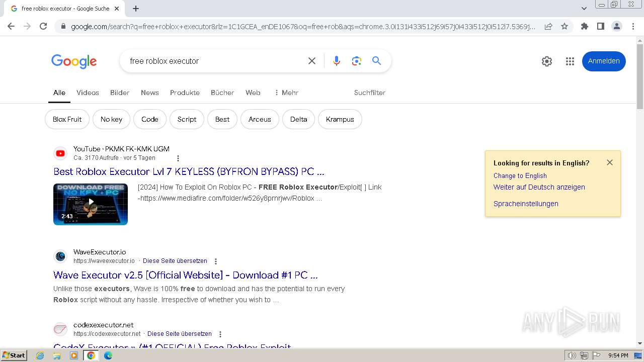Dismiss the language suggestion box
Image resolution: width=644 pixels, height=362 pixels.
click(x=610, y=162)
